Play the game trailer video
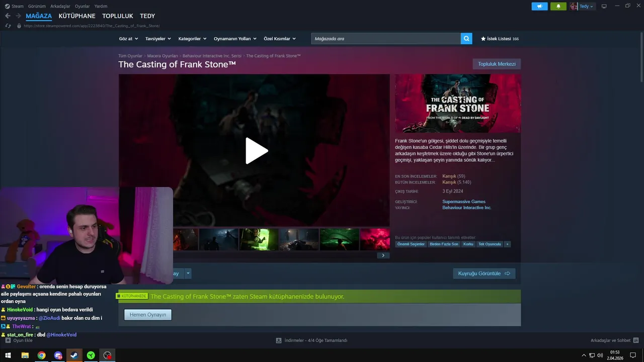The image size is (644, 362). (257, 151)
